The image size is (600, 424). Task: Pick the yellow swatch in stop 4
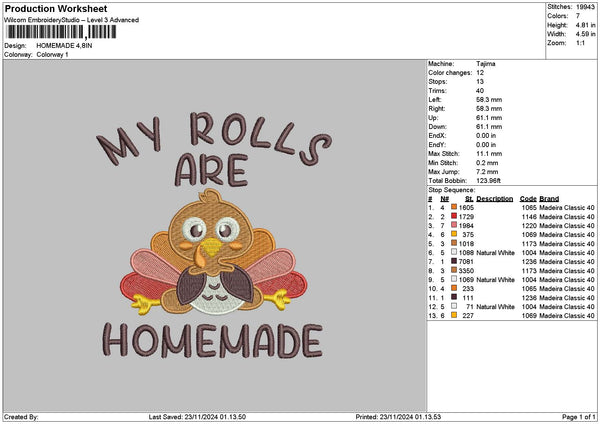(454, 234)
